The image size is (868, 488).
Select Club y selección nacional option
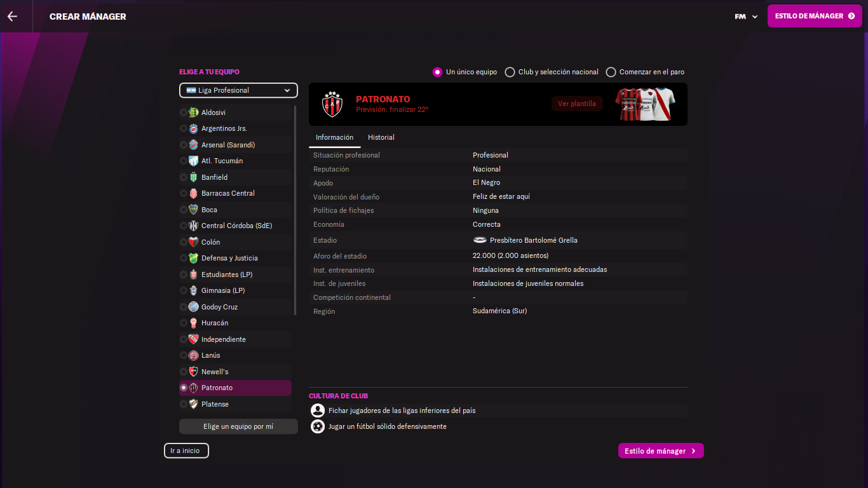(x=510, y=72)
